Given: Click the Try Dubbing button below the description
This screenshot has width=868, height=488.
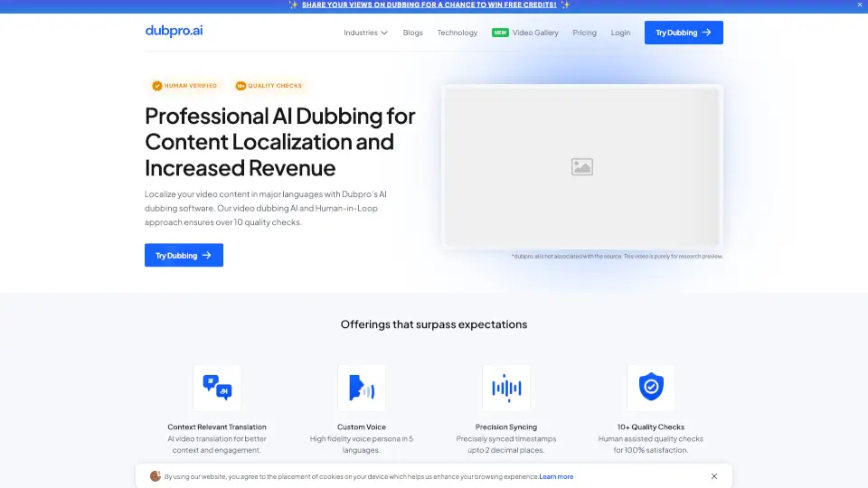Looking at the screenshot, I should click(184, 255).
